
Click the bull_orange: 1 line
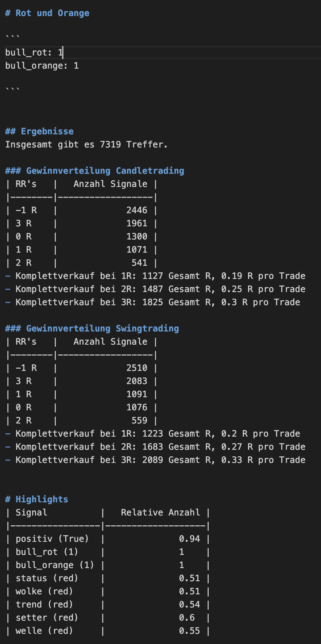pos(42,66)
